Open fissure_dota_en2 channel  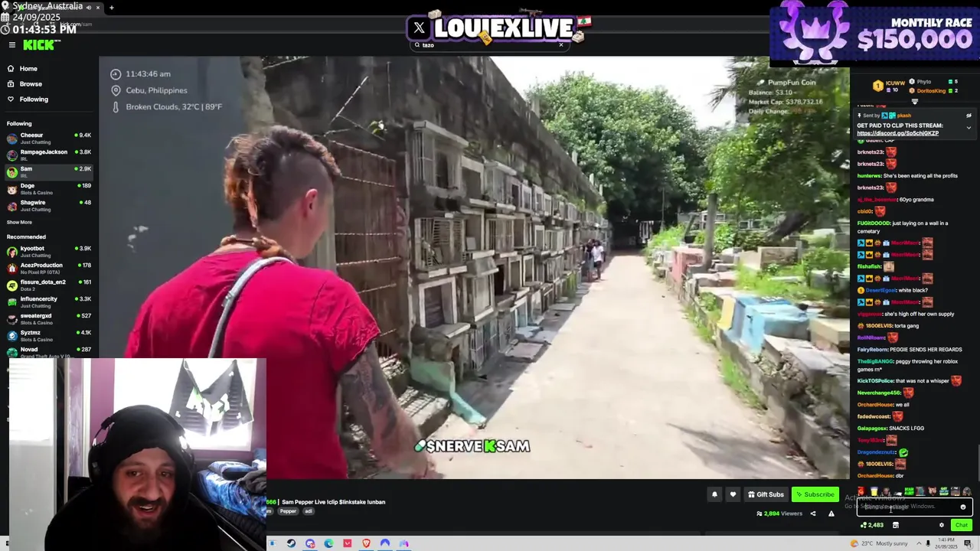pos(49,285)
